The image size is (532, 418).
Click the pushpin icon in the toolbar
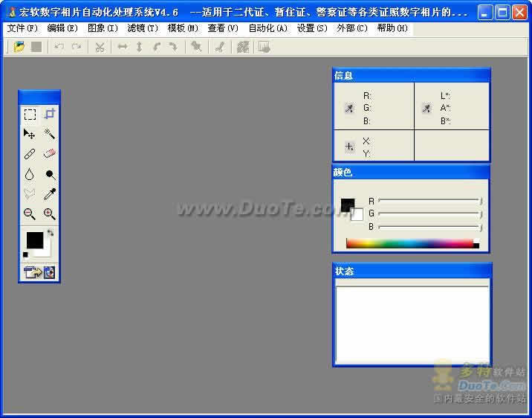[196, 47]
